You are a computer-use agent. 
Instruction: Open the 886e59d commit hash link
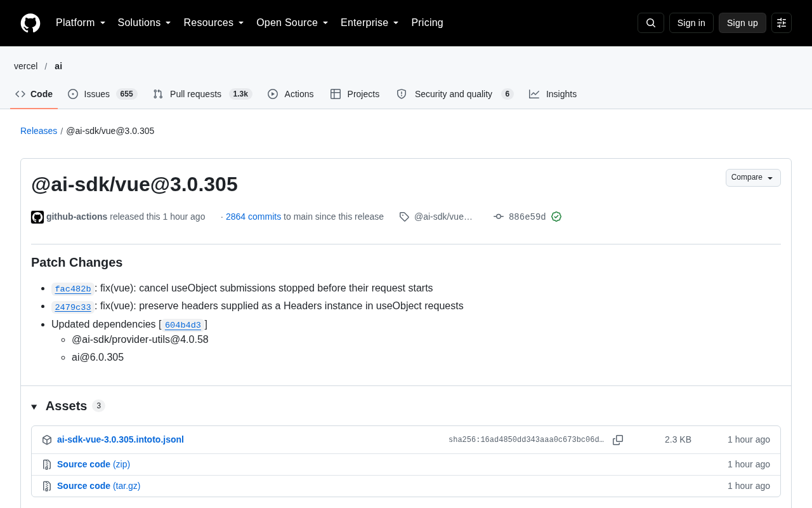coord(527,217)
